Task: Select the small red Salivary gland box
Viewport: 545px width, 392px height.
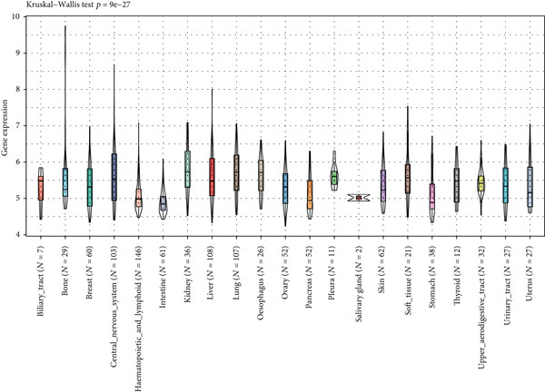Action: [x=359, y=198]
